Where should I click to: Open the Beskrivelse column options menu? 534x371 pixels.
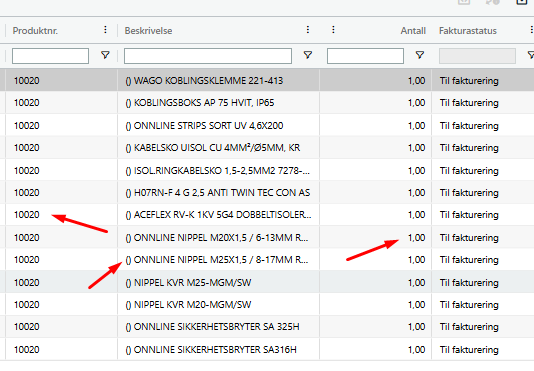point(308,30)
